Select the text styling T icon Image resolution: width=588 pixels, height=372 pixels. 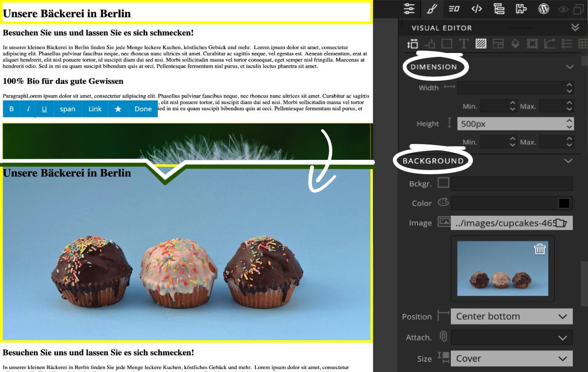click(464, 44)
